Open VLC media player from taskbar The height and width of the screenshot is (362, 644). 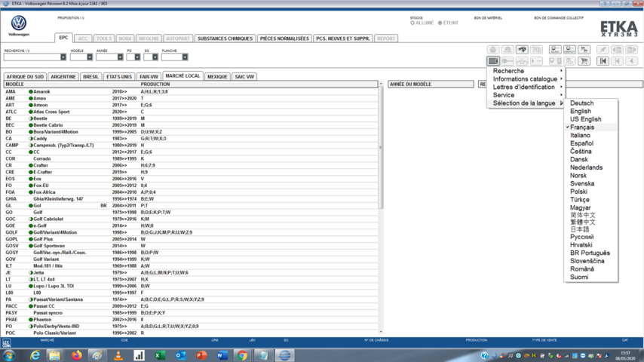point(118,355)
